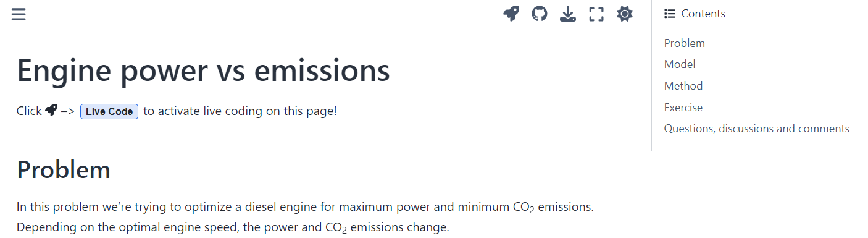Enter fullscreen mode via the toolbar icon

coord(596,14)
